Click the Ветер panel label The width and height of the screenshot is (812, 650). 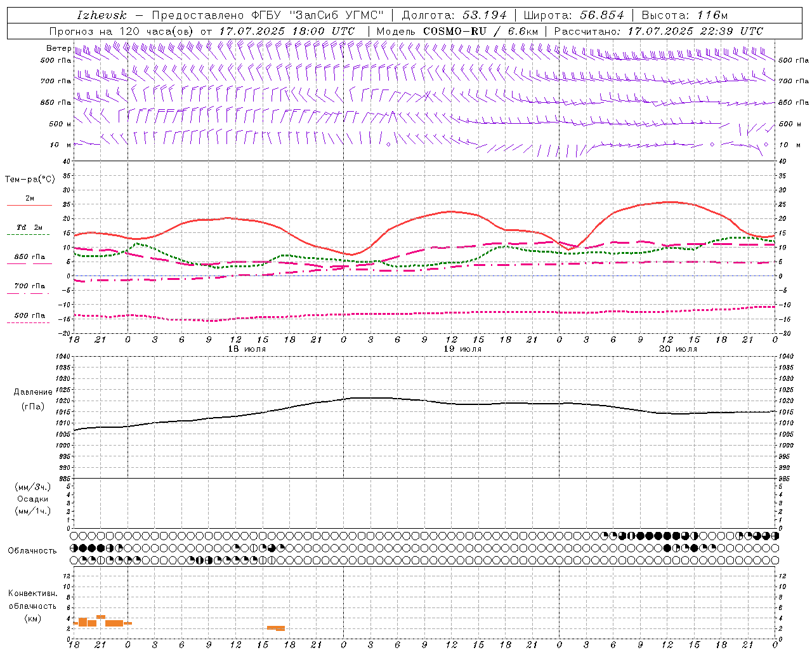(x=58, y=48)
